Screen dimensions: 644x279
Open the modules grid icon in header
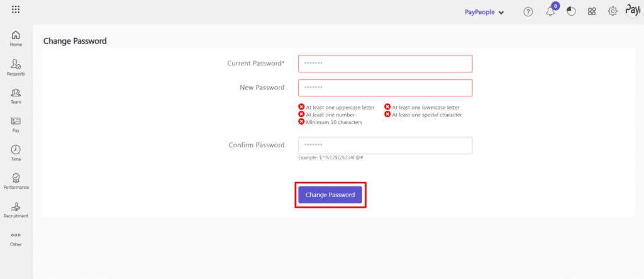click(x=592, y=12)
